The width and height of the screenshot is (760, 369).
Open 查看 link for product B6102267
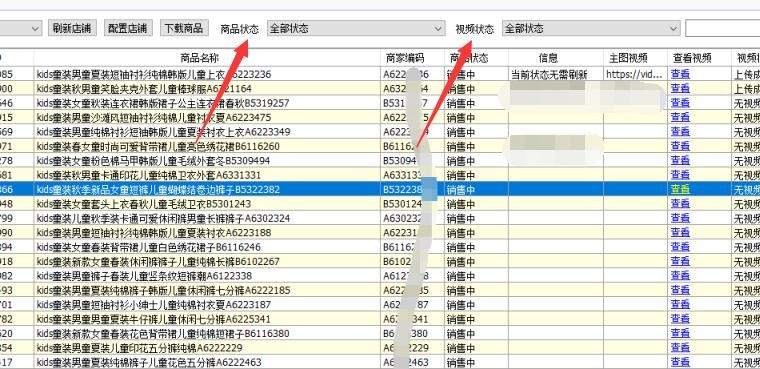680,261
